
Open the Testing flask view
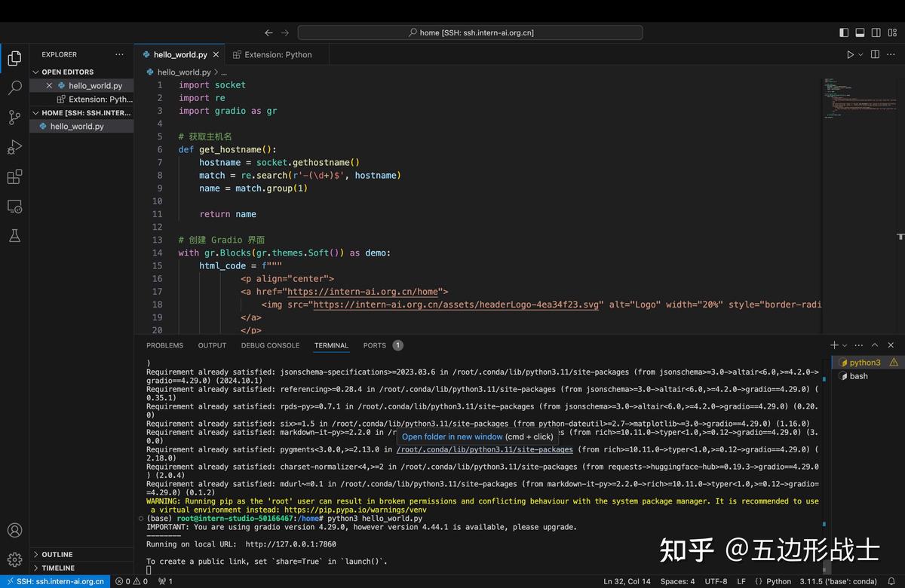pyautogui.click(x=14, y=236)
